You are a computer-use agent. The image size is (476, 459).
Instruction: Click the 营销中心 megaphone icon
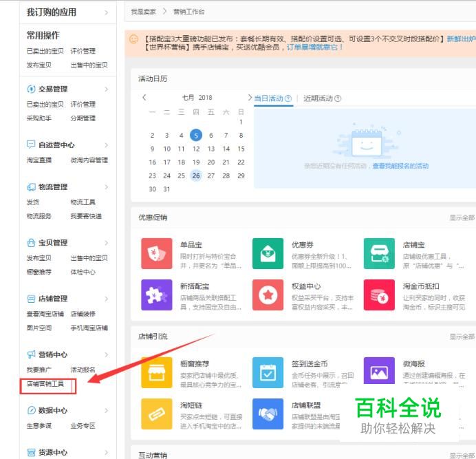tap(31, 354)
